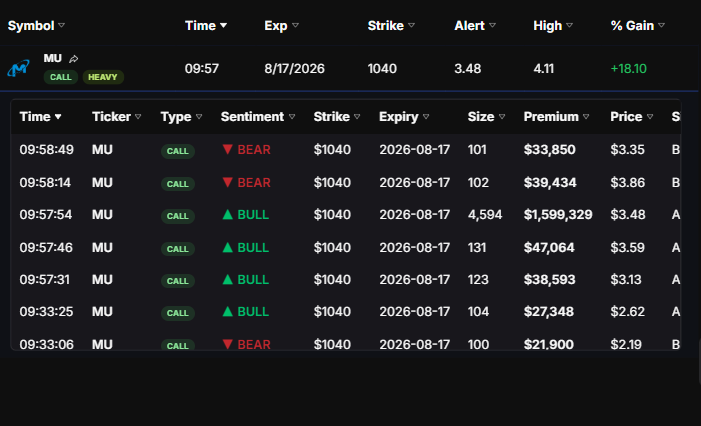Click CALL badge in the 09:58:49 row
Image resolution: width=701 pixels, height=426 pixels.
click(177, 151)
